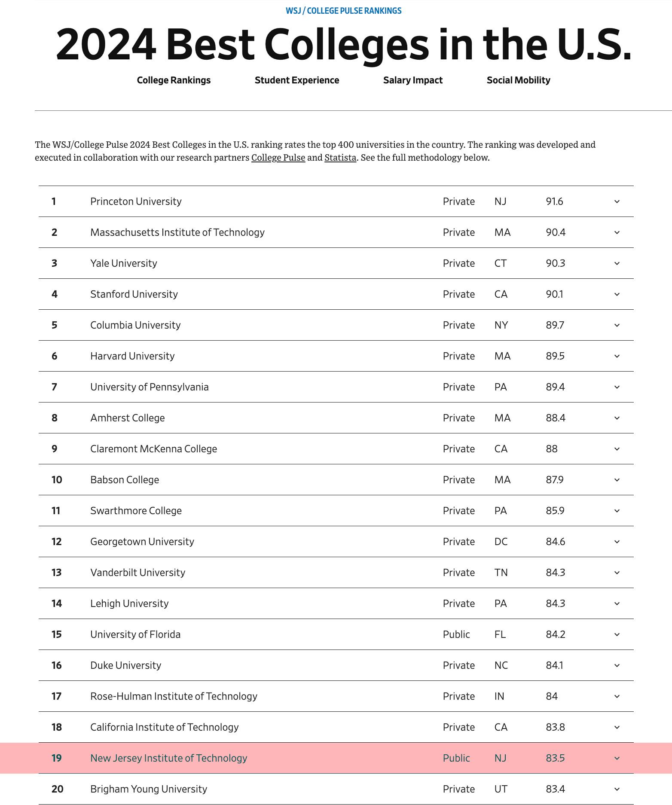Go to the Social Mobility tab
The image size is (672, 805).
(518, 80)
